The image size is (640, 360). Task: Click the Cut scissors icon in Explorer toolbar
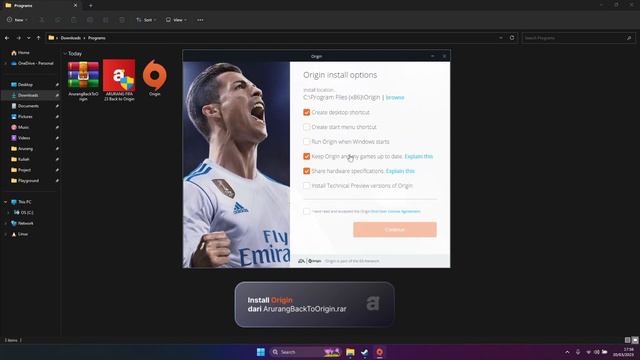(x=42, y=20)
